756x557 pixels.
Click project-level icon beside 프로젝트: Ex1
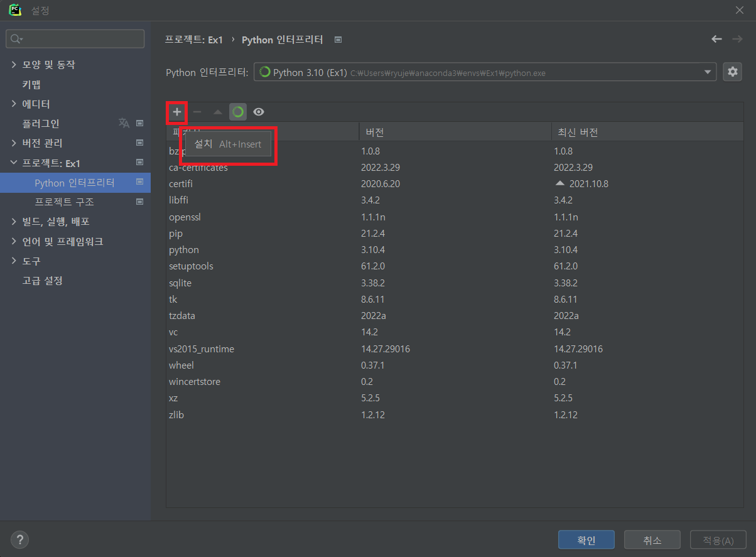(139, 163)
